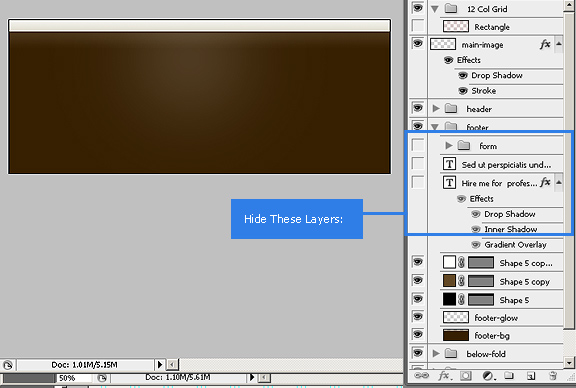576x388 pixels.
Task: Hide the Shape 5 copy layer
Action: click(x=418, y=280)
